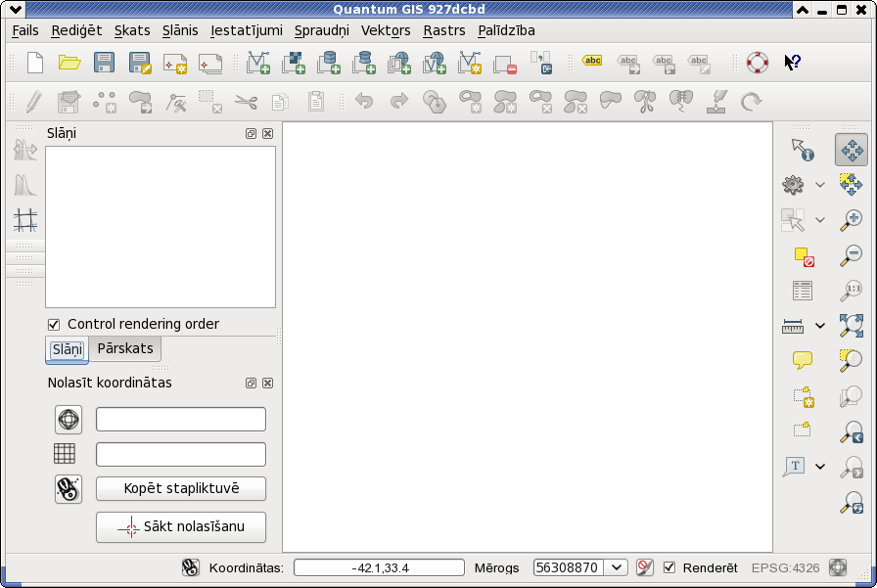Toggle Control rendering order checkbox
The image size is (877, 588).
54,324
